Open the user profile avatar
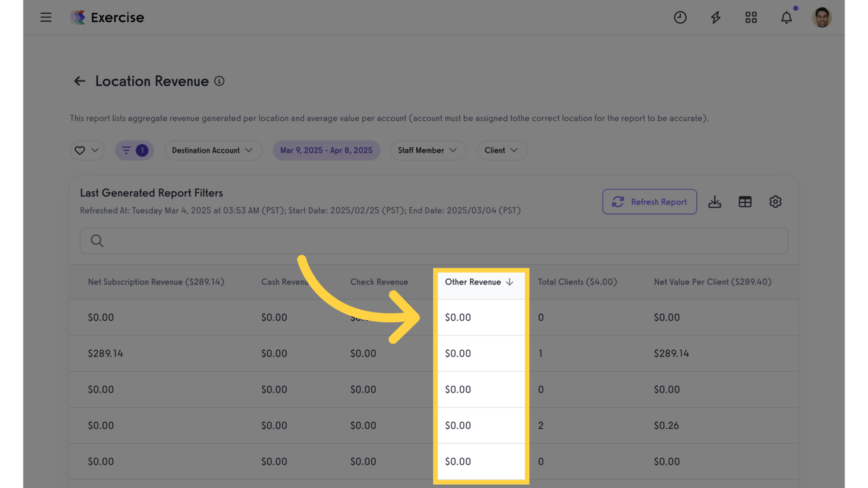The image size is (868, 488). (x=822, y=17)
